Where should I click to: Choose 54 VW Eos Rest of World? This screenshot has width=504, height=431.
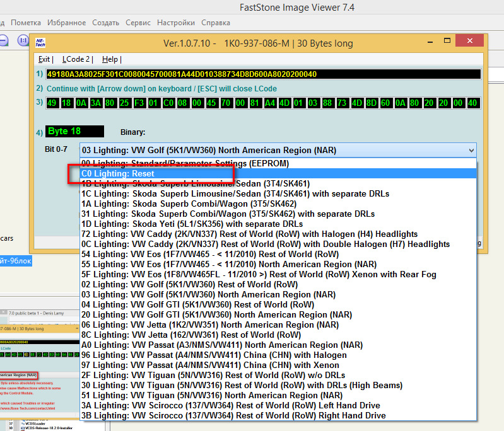[278, 254]
